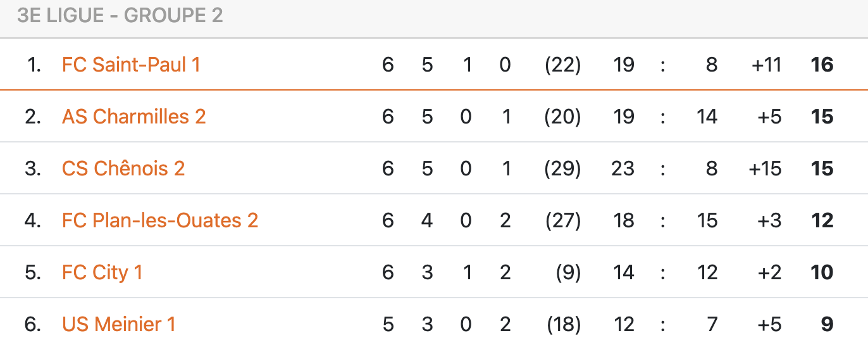Open the AS Charmilles 2 team page
The height and width of the screenshot is (347, 868).
133,117
